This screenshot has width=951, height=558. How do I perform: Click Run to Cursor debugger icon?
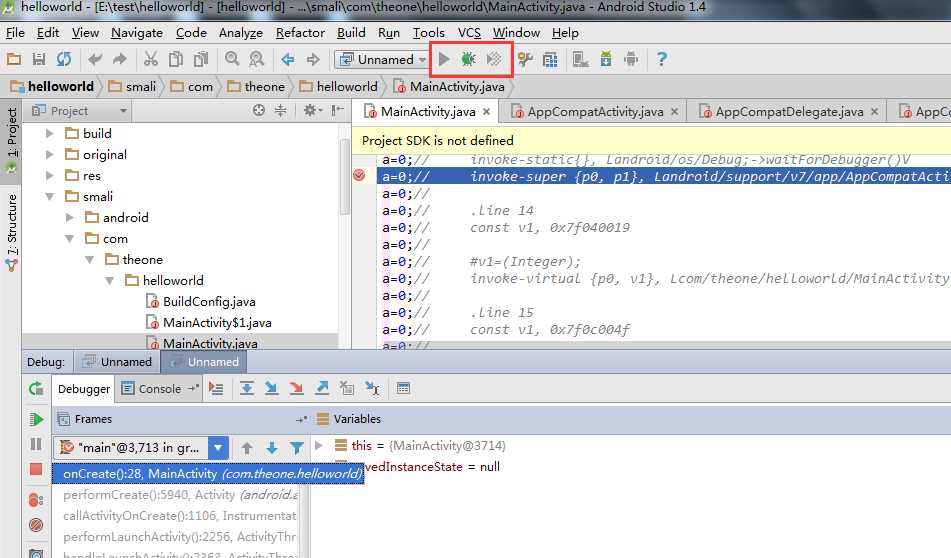point(372,388)
